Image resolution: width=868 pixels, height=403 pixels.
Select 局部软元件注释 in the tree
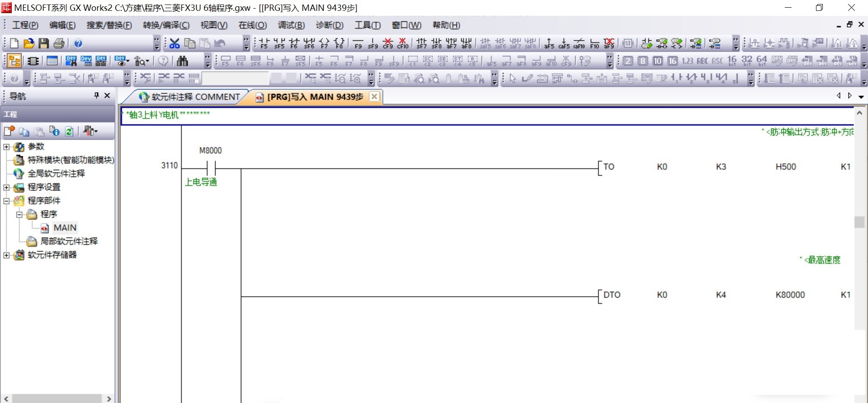click(x=69, y=241)
